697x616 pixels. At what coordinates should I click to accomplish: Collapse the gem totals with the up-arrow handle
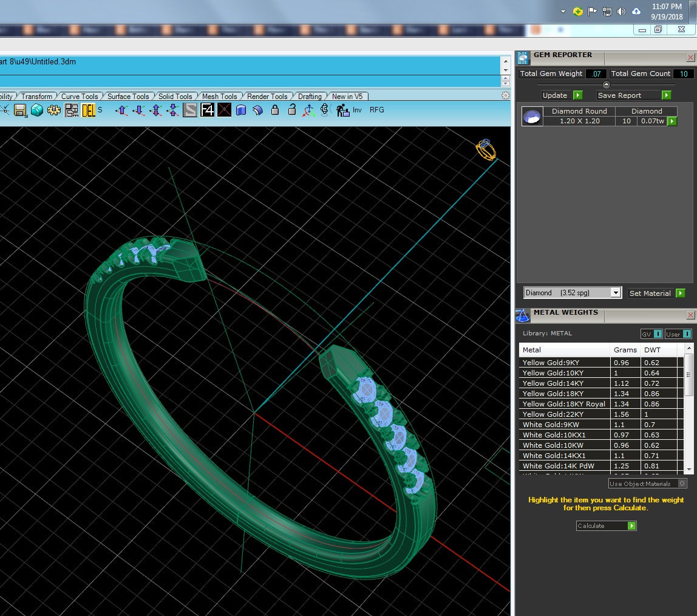click(607, 84)
